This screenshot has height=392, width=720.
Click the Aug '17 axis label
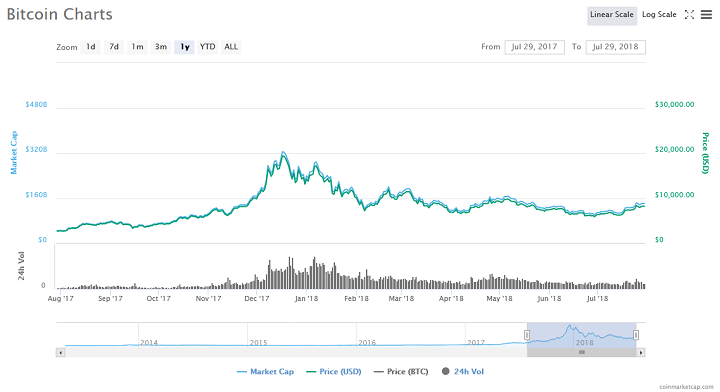[x=61, y=298]
